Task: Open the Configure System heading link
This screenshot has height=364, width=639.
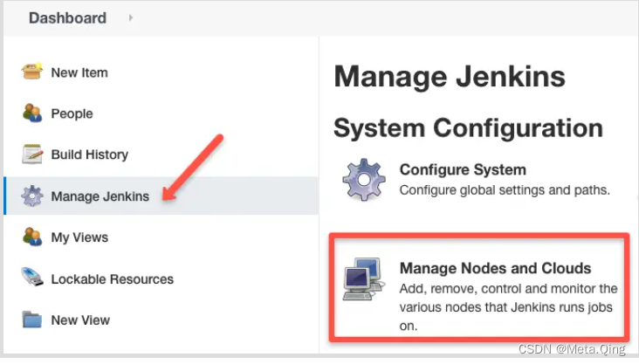Action: [x=463, y=169]
